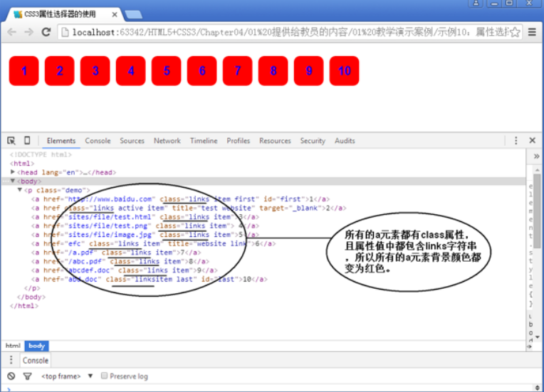Select the closing html tag line

tap(24, 306)
